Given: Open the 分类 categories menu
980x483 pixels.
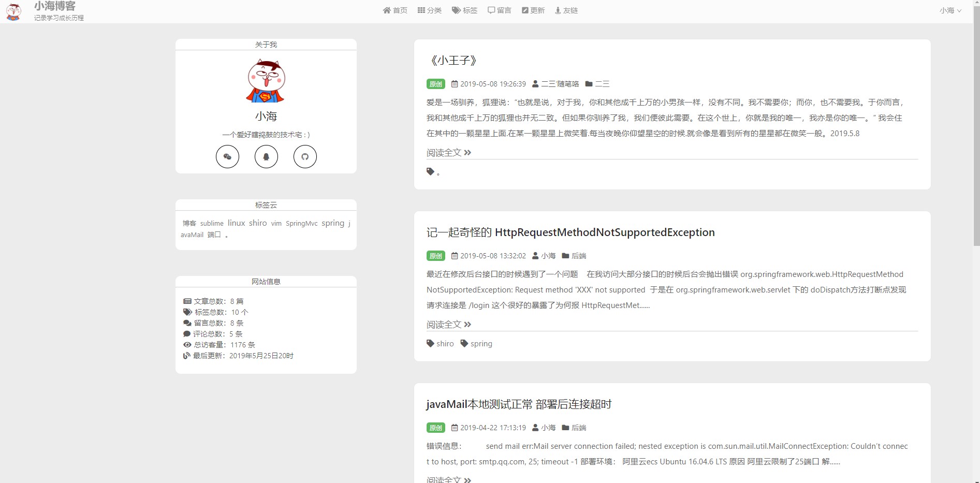Looking at the screenshot, I should [x=430, y=10].
